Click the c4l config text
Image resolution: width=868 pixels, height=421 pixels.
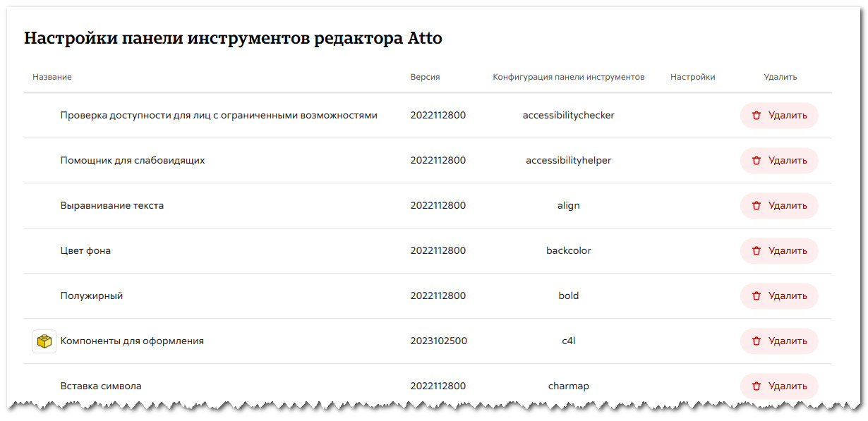click(x=569, y=341)
